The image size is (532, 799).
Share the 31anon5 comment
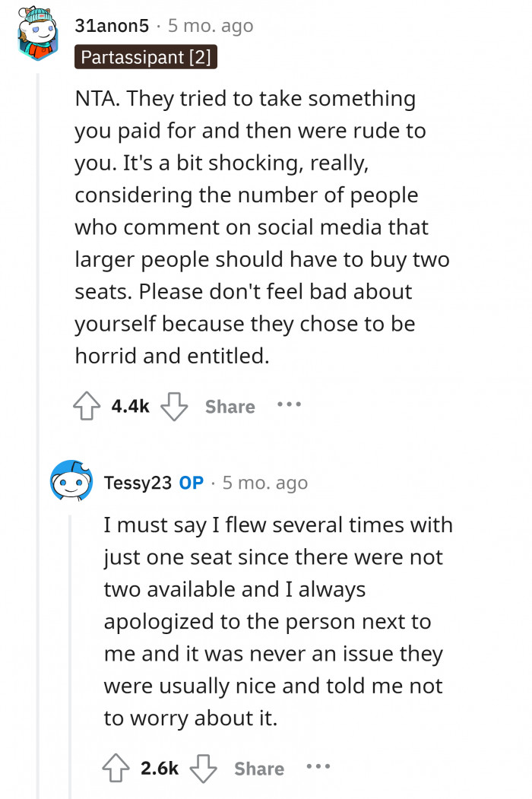pyautogui.click(x=230, y=407)
